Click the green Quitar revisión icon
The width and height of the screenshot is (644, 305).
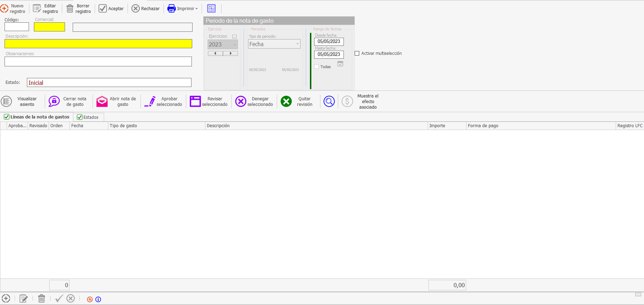click(x=286, y=102)
